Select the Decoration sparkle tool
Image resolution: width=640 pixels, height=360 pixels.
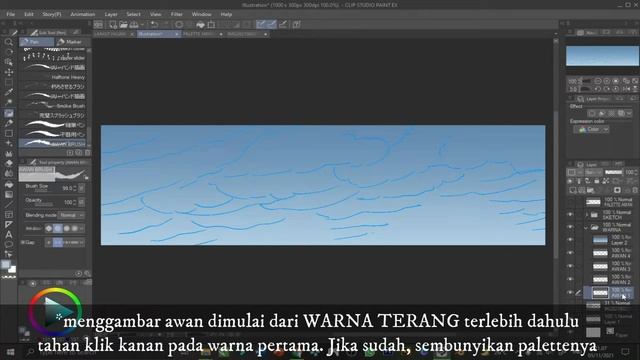(x=9, y=143)
